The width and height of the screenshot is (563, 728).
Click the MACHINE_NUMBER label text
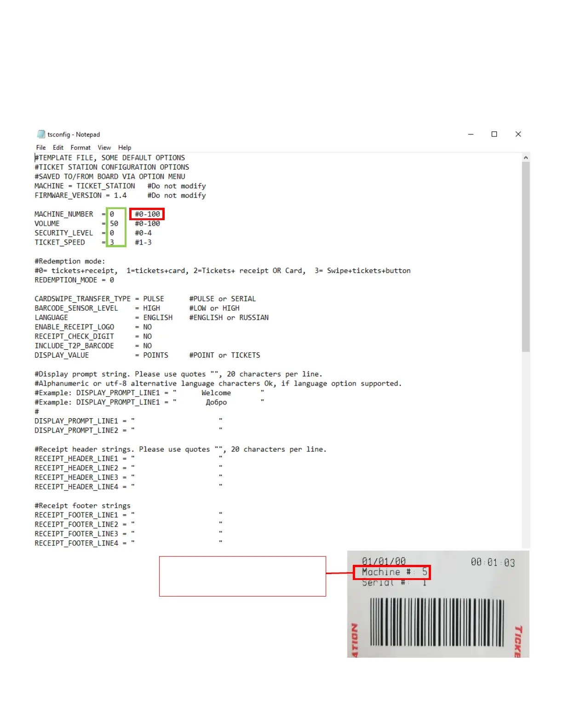click(x=64, y=214)
